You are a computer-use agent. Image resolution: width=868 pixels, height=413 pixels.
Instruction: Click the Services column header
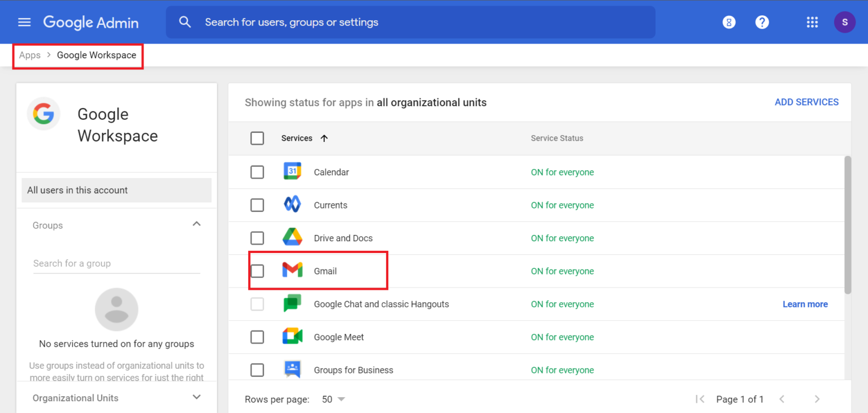[297, 138]
